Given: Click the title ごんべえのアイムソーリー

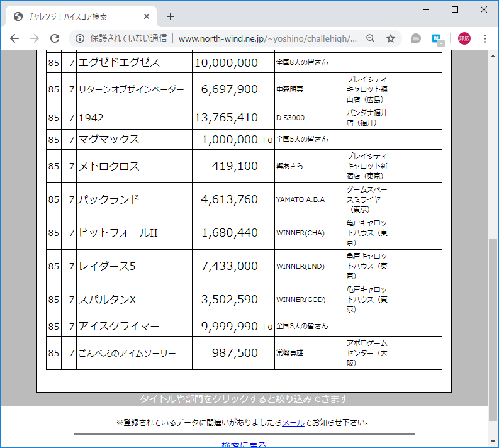Looking at the screenshot, I should tap(127, 353).
